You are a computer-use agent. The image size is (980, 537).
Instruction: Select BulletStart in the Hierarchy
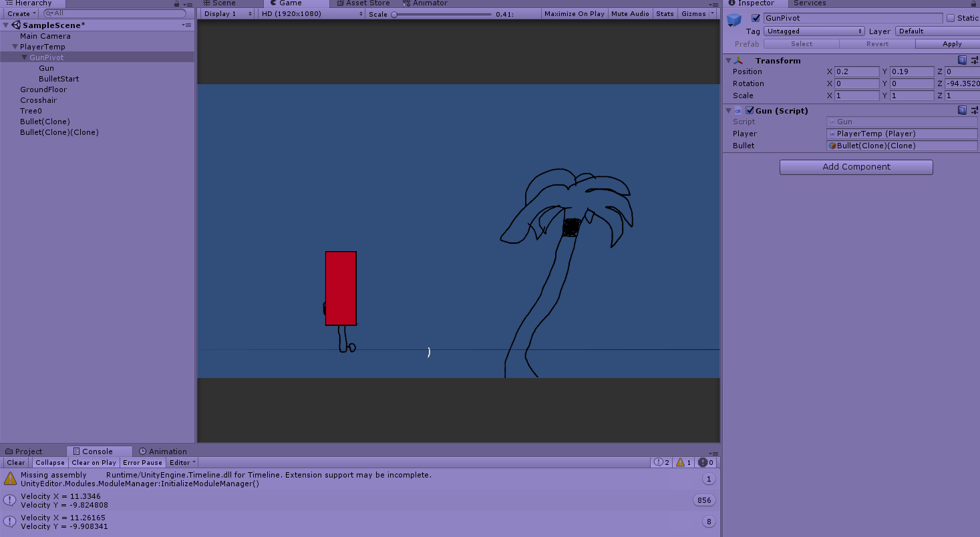click(59, 79)
